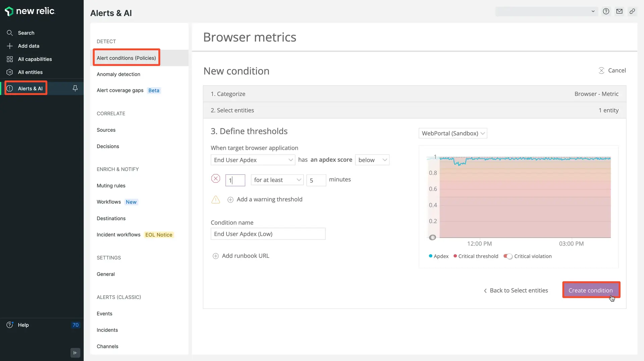Image resolution: width=644 pixels, height=361 pixels.
Task: Open the for at least dropdown
Action: pos(277,180)
